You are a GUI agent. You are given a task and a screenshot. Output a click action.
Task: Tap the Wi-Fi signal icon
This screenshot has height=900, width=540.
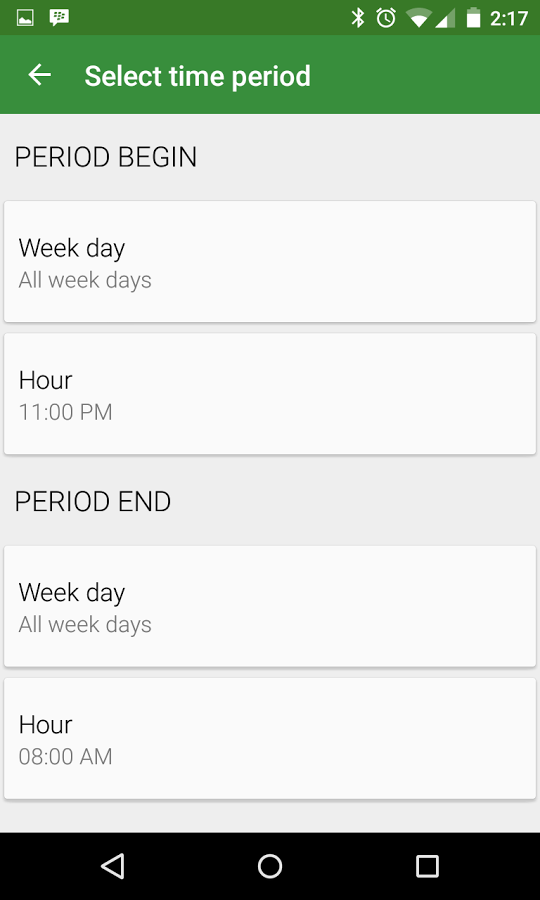419,18
